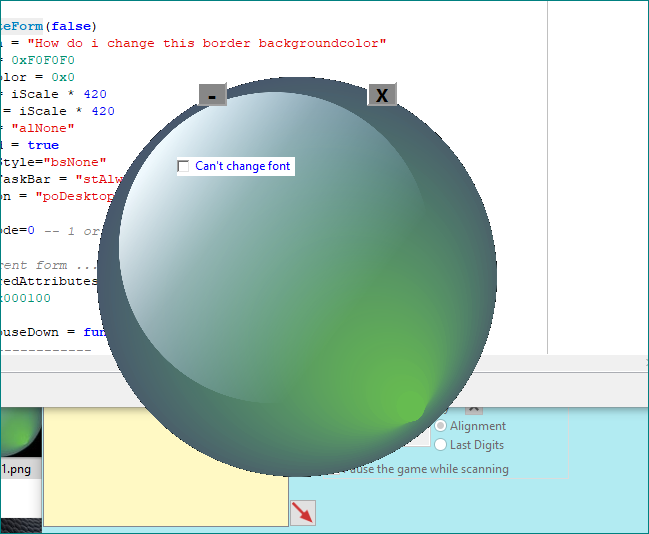
Task: Click the "Can't change font" label text
Action: 243,166
